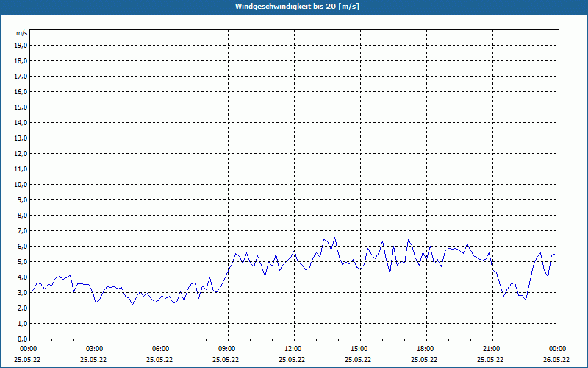Click the 14,0 y-axis label
The height and width of the screenshot is (368, 588).
(x=21, y=122)
